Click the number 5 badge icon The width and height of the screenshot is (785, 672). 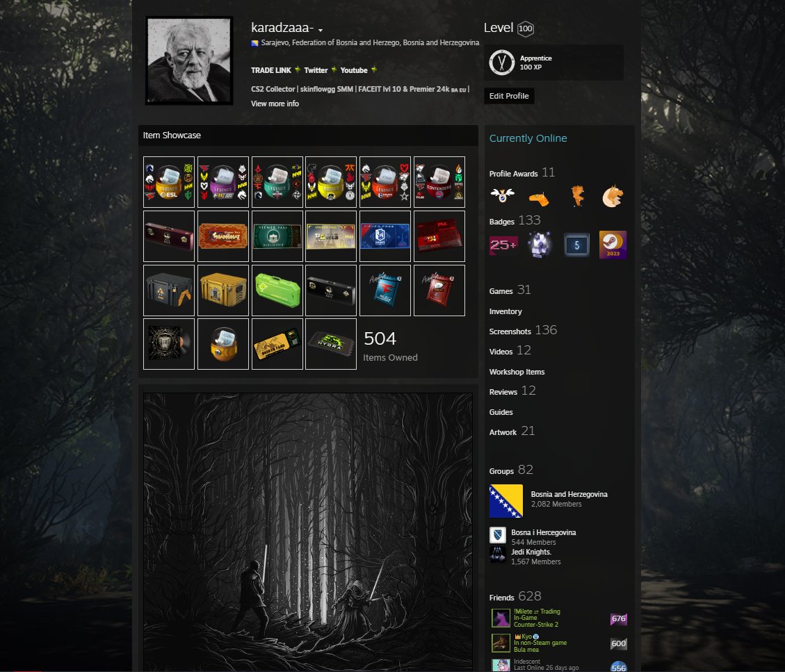[576, 245]
